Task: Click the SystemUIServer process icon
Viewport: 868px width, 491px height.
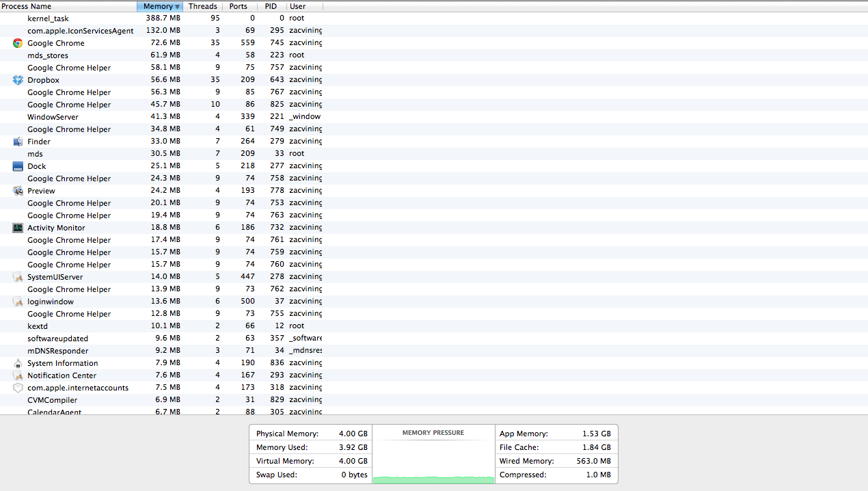Action: click(18, 277)
